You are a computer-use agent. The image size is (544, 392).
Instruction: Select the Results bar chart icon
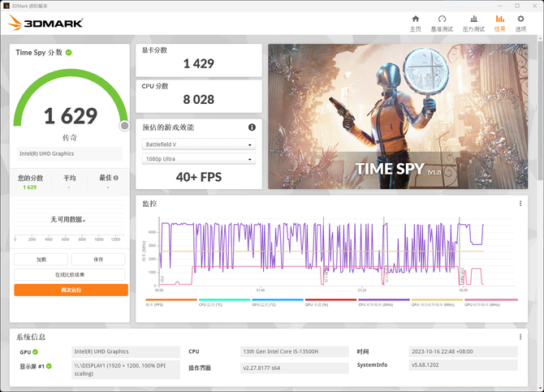point(500,19)
